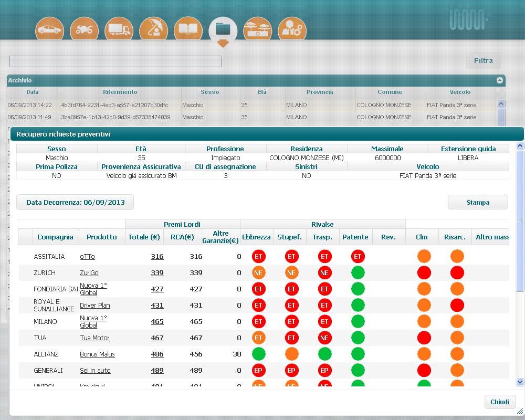This screenshot has width=525, height=420.
Task: Click ZURICH's orange NE Stupef. indicator
Action: coord(291,272)
